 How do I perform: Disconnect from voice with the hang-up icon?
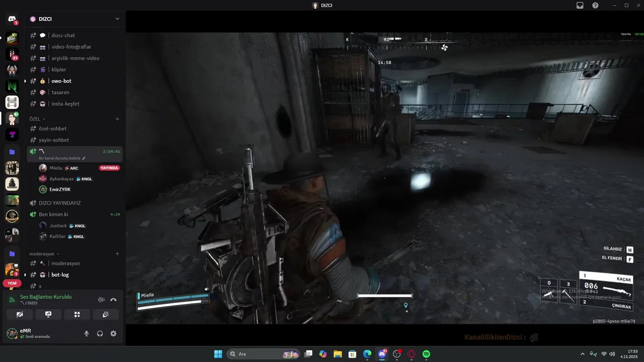coord(113,300)
